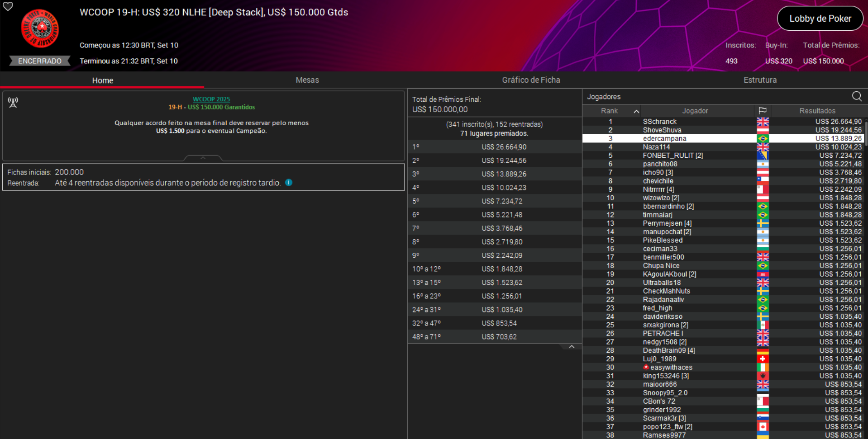Click the flag next to SSchranck
The image size is (868, 439).
[763, 122]
